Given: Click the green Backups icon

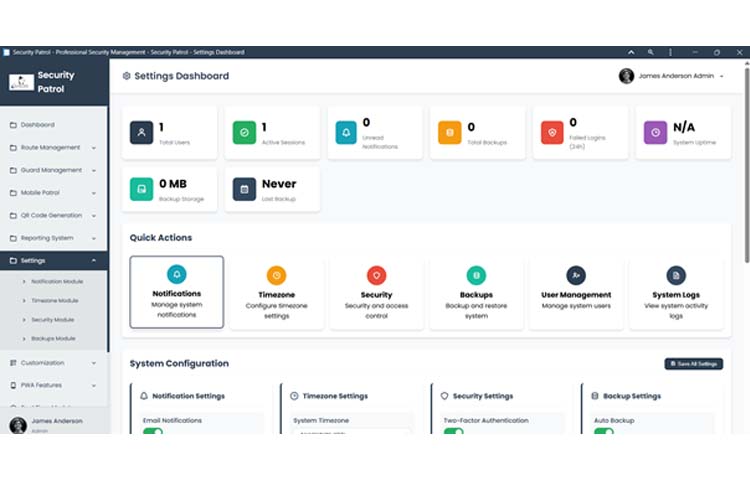Looking at the screenshot, I should 476,275.
